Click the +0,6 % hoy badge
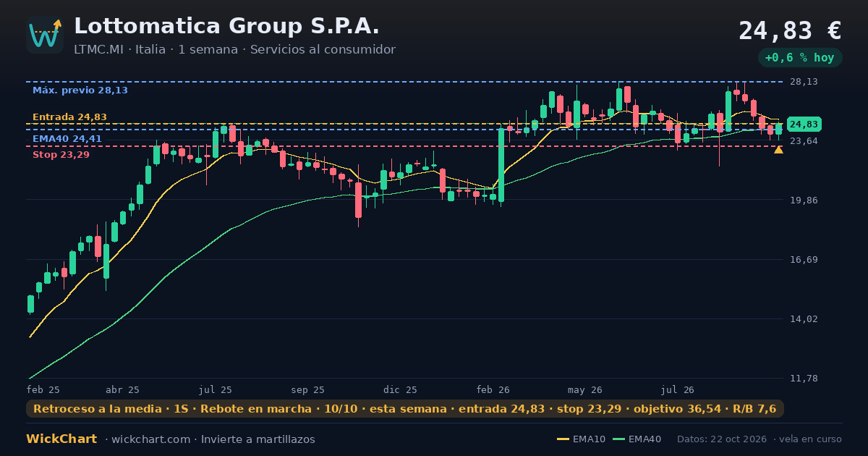The width and height of the screenshot is (868, 456). [800, 58]
